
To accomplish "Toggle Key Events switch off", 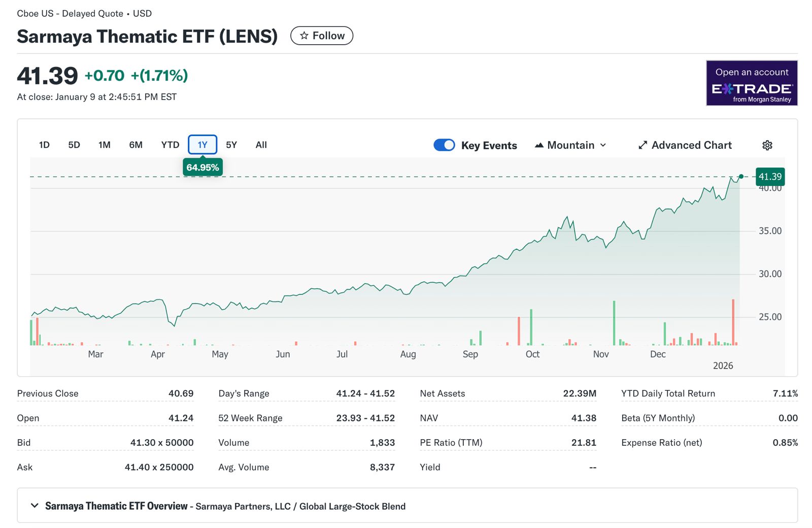I will click(x=444, y=145).
